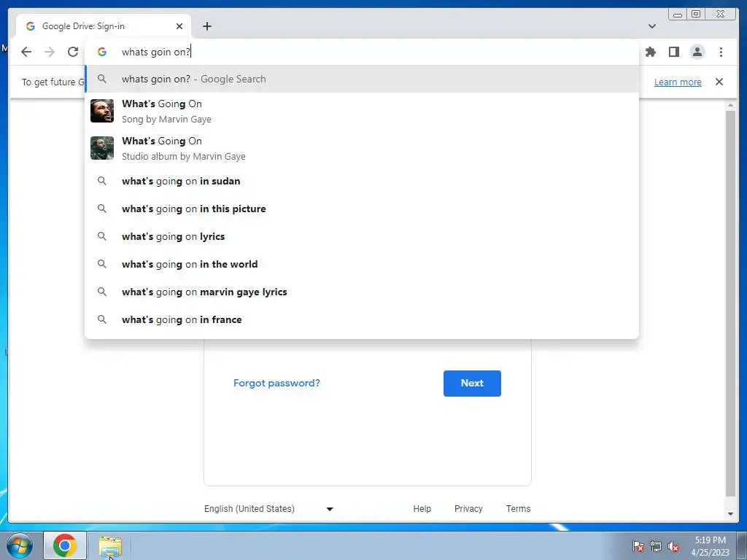Dismiss the infobar with its X
Image resolution: width=747 pixels, height=560 pixels.
click(x=719, y=82)
